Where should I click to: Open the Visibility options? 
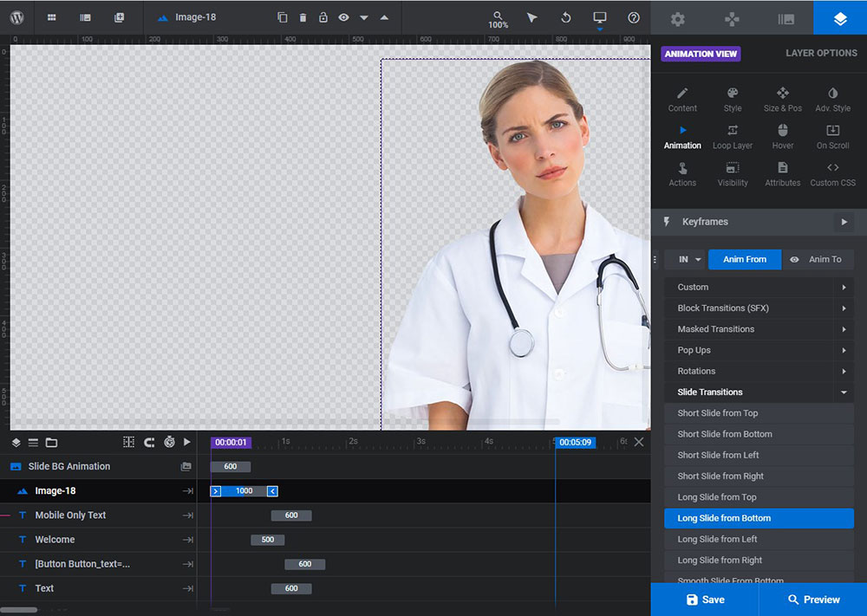click(733, 175)
